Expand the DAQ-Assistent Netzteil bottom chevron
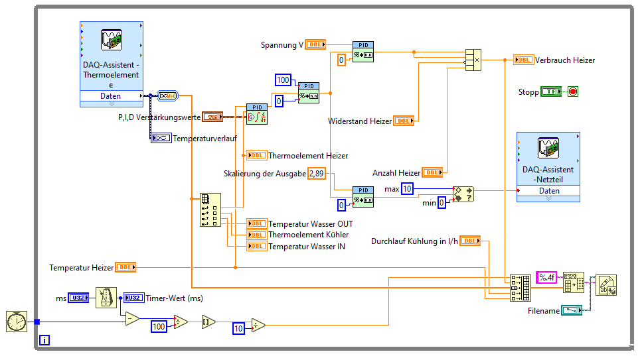 [548, 199]
